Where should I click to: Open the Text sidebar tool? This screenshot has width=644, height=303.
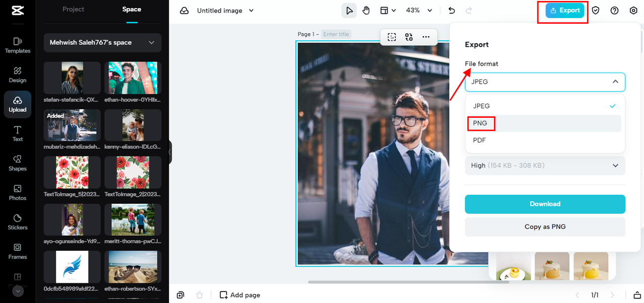(18, 133)
